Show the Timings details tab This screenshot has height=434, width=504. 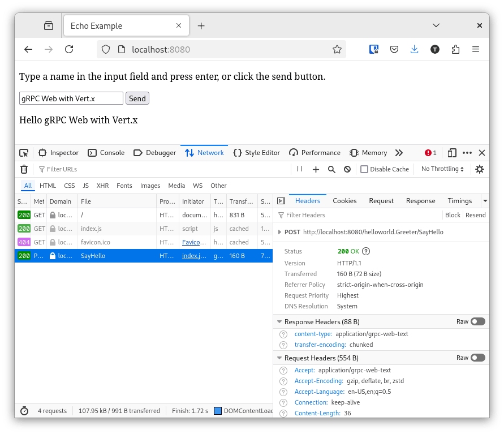click(x=460, y=201)
